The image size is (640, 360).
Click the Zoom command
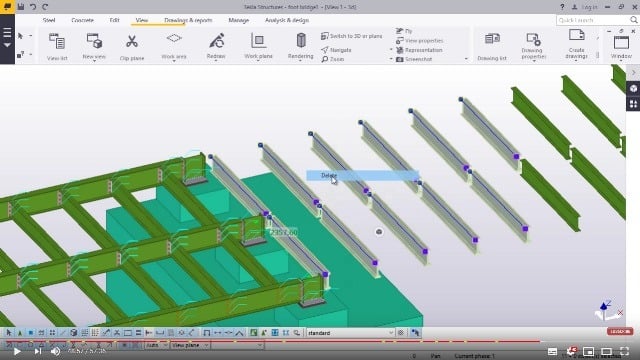(x=333, y=59)
